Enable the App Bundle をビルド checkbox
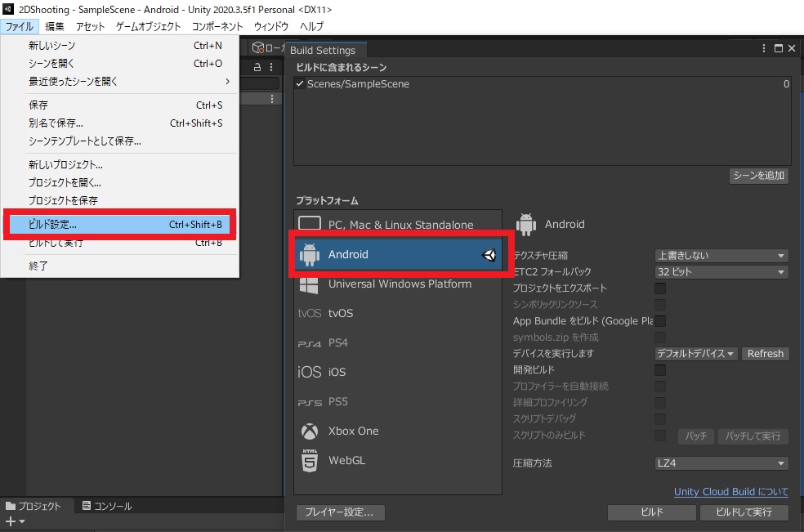 pyautogui.click(x=660, y=321)
